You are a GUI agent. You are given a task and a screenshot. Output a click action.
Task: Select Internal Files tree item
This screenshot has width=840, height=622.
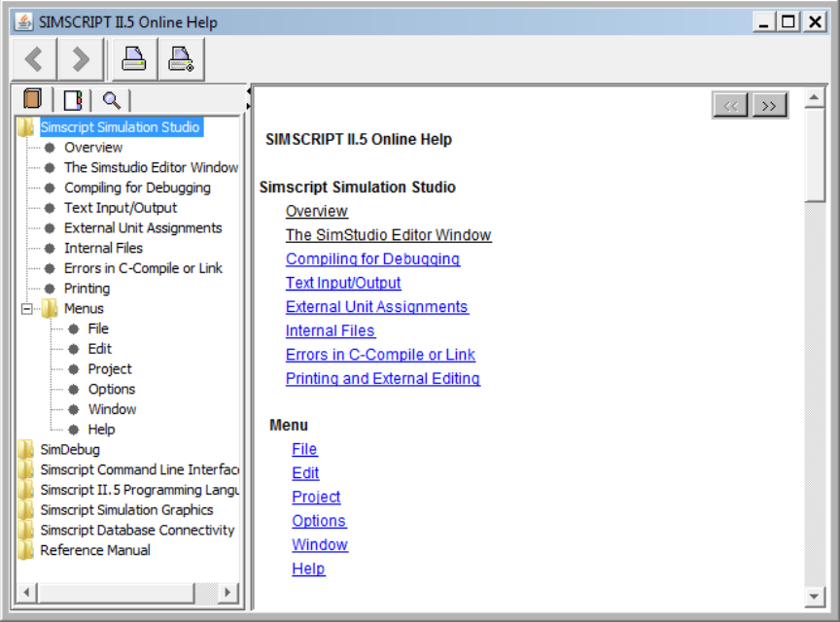point(103,248)
